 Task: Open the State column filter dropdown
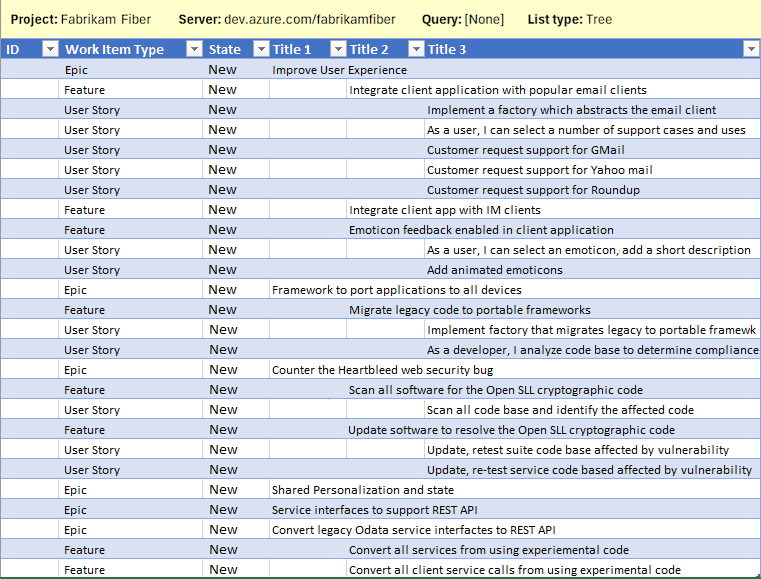tap(261, 49)
